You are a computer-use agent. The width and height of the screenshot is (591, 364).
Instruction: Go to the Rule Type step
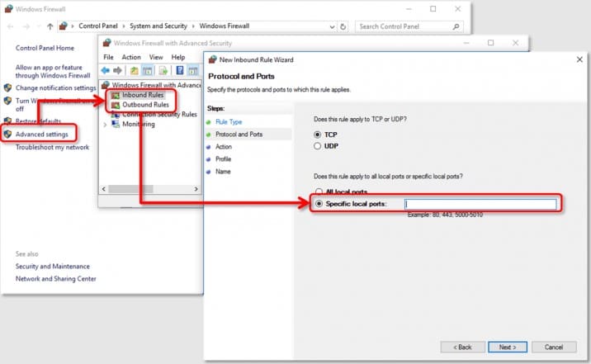pyautogui.click(x=229, y=121)
